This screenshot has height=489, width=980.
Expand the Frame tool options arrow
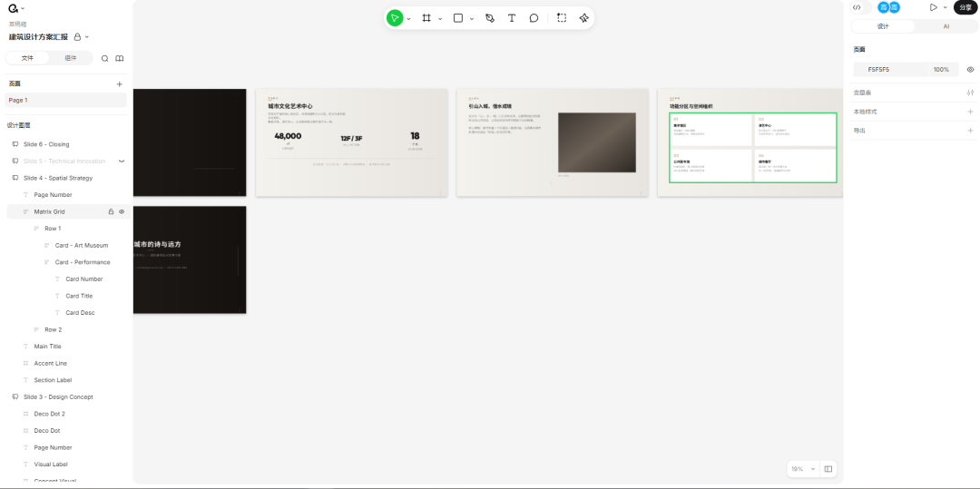click(440, 19)
